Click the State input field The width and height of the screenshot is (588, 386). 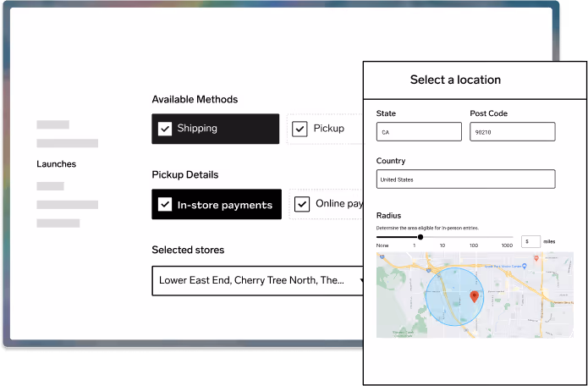[419, 132]
